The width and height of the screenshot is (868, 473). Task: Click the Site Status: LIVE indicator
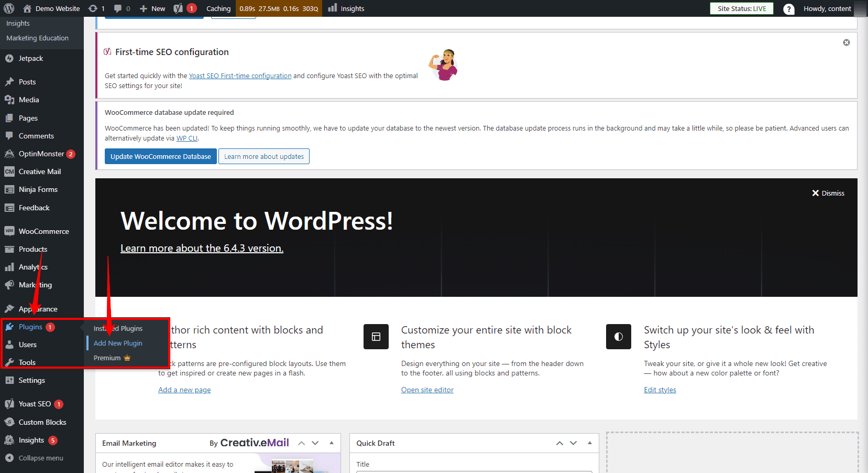(x=742, y=8)
